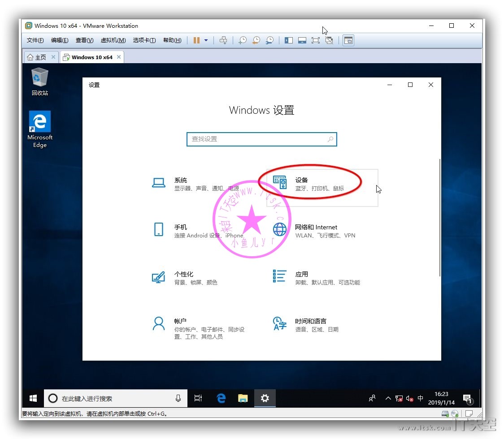Click the 查找设置 search field

[x=262, y=139]
